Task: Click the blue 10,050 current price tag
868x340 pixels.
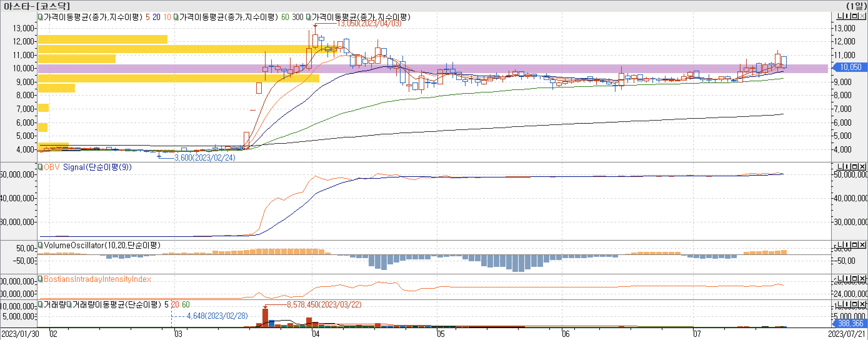Action: pyautogui.click(x=850, y=67)
